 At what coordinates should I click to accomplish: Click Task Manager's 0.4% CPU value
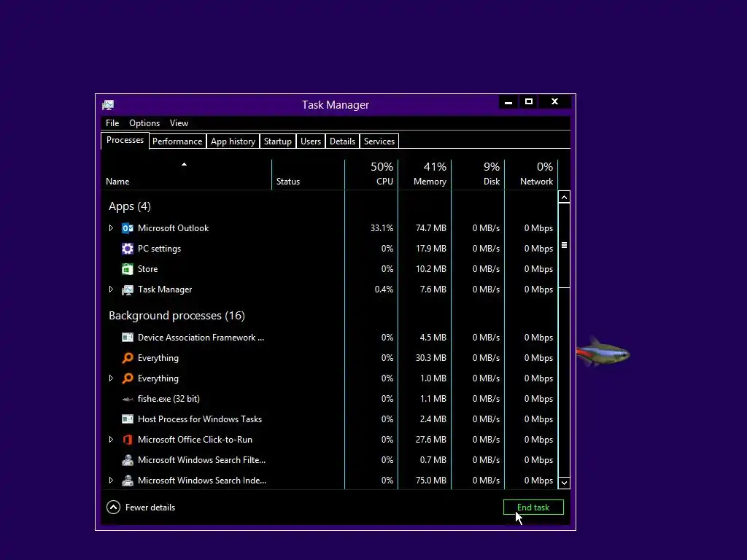384,289
